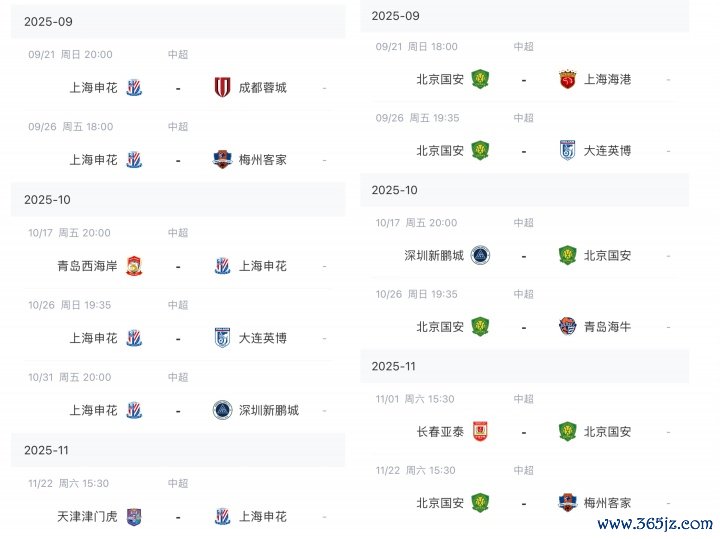Click the 11/01 周六 15:30 match time
The height and width of the screenshot is (539, 720).
(x=416, y=399)
